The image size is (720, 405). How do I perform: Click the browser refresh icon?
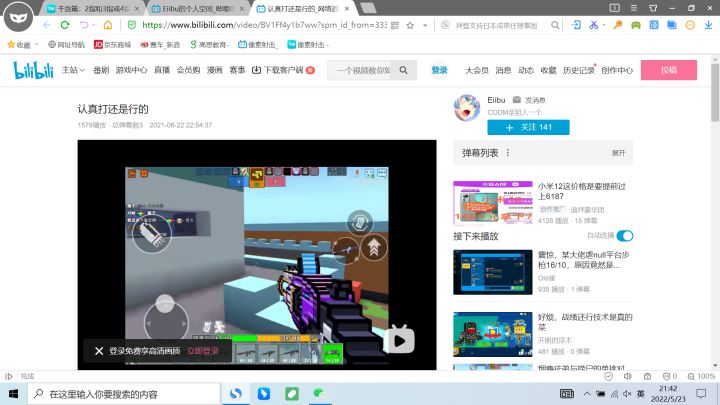[65, 25]
